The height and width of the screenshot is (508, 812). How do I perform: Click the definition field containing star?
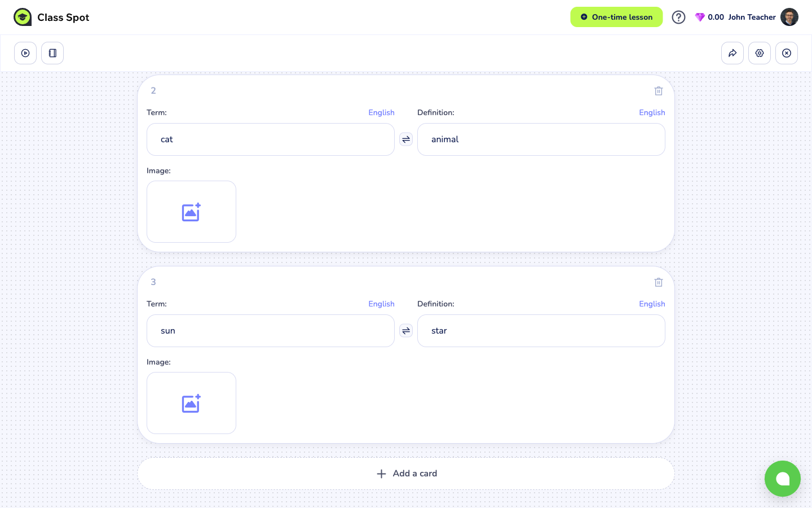point(541,331)
